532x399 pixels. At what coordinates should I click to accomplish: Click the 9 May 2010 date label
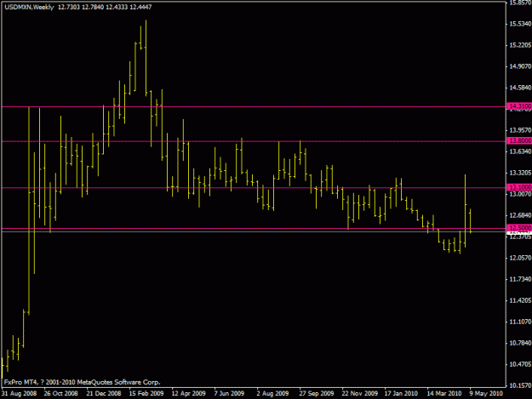coord(486,393)
